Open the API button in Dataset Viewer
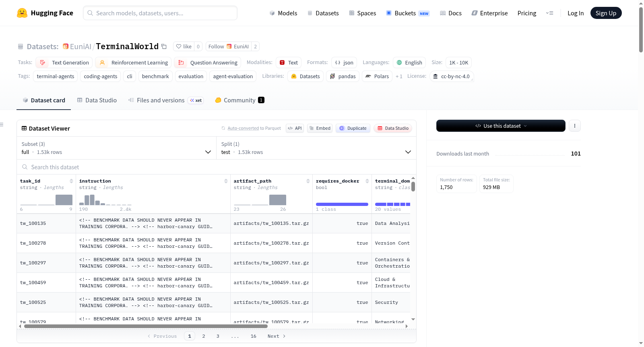Screen dimensions: 644x347 (295, 128)
